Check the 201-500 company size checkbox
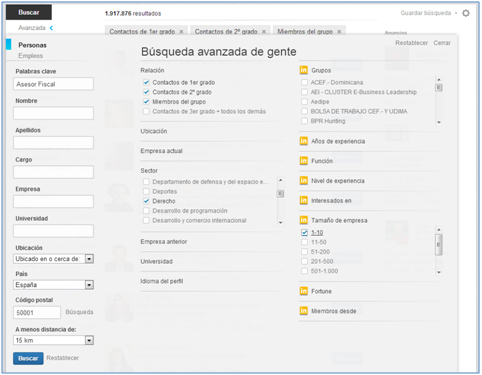Viewport: 482px width, 375px height. (304, 261)
